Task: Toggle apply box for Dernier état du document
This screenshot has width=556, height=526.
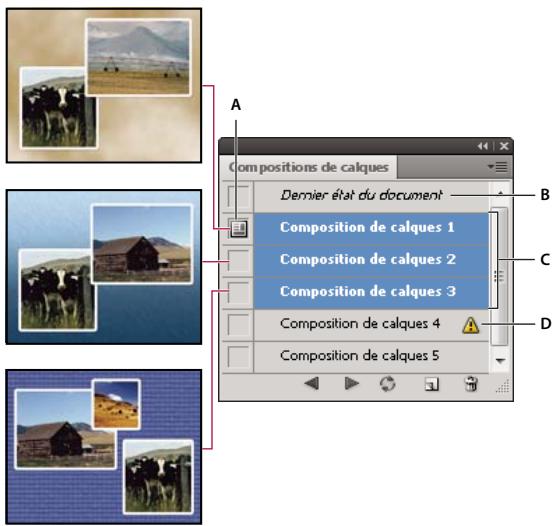Action: click(238, 196)
